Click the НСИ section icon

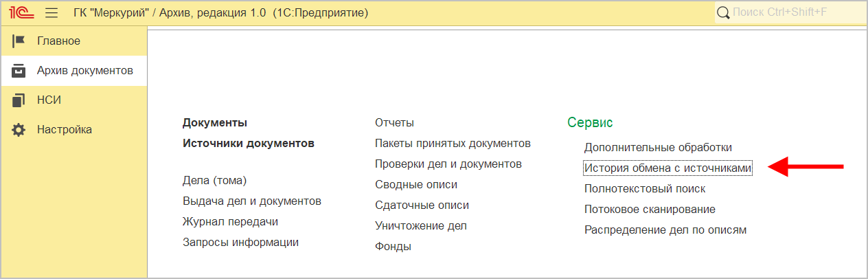(19, 100)
